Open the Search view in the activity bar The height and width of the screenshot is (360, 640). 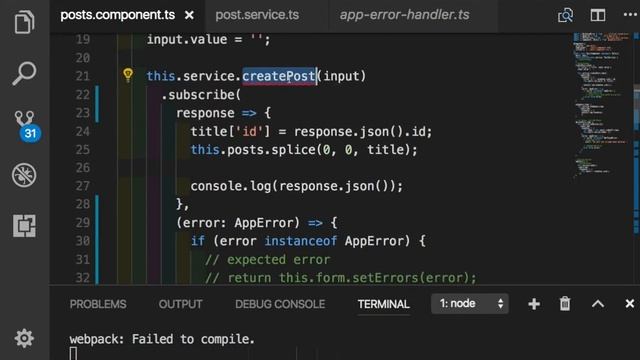pos(24,73)
